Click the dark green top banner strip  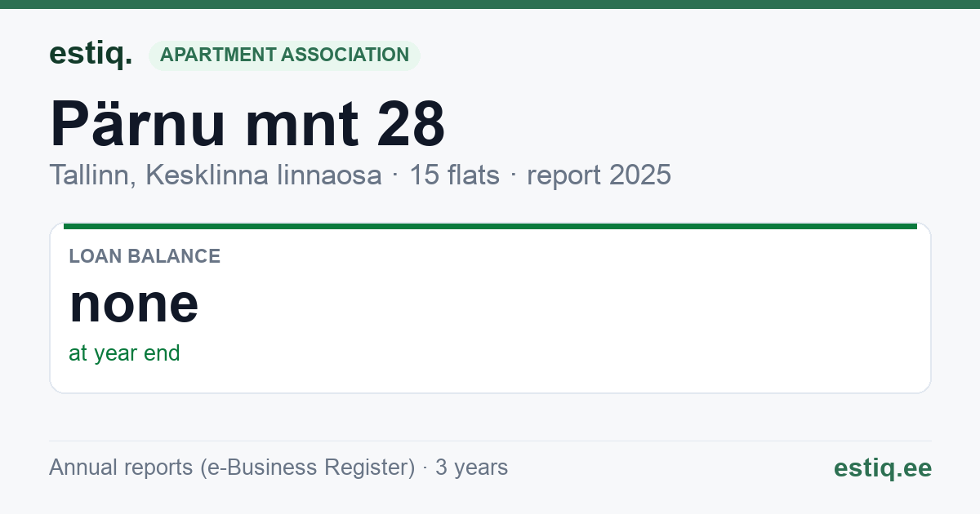point(490,4)
